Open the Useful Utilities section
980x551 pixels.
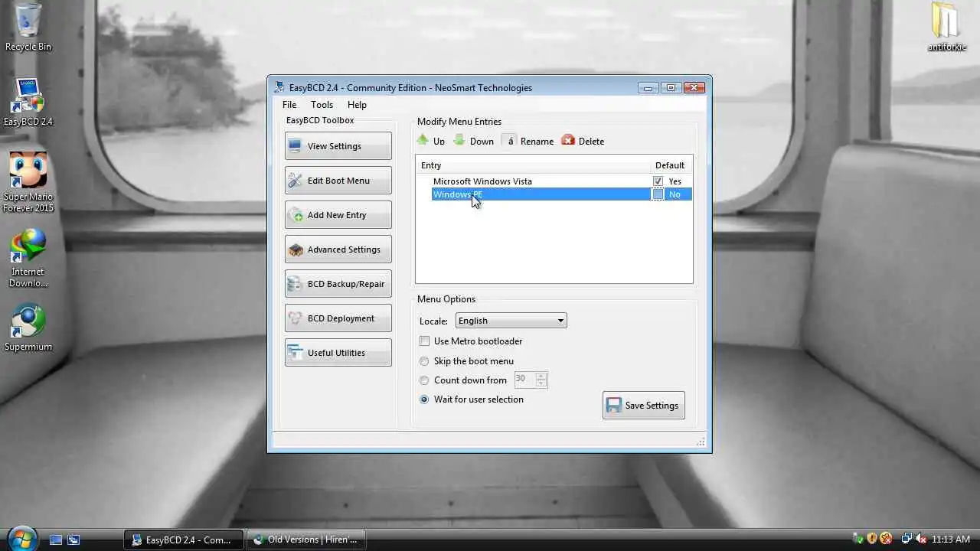tap(338, 353)
